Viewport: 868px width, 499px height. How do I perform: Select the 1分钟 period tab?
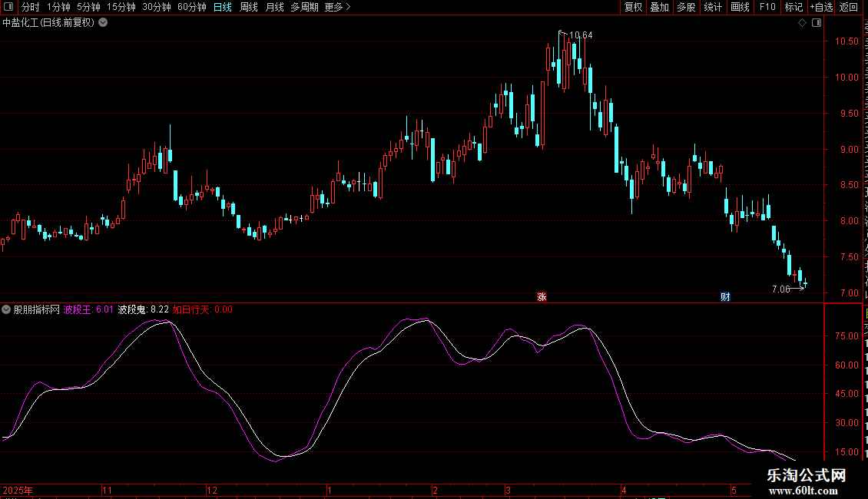[58, 7]
